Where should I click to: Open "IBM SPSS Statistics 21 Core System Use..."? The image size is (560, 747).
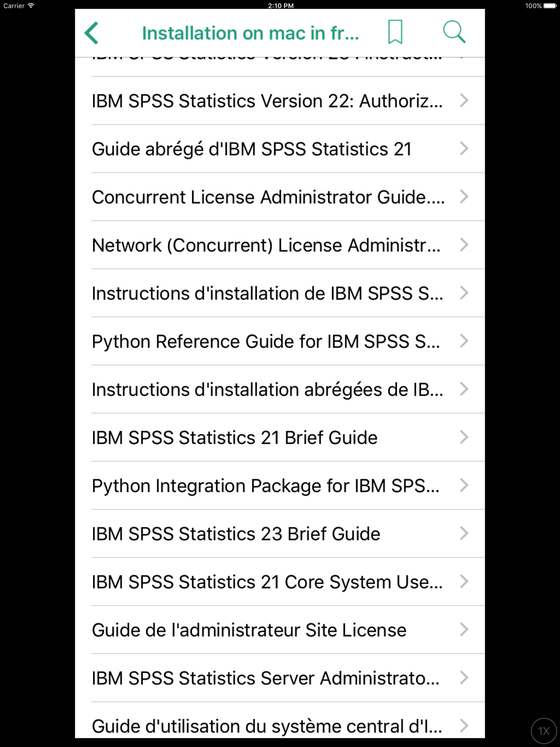point(280,582)
